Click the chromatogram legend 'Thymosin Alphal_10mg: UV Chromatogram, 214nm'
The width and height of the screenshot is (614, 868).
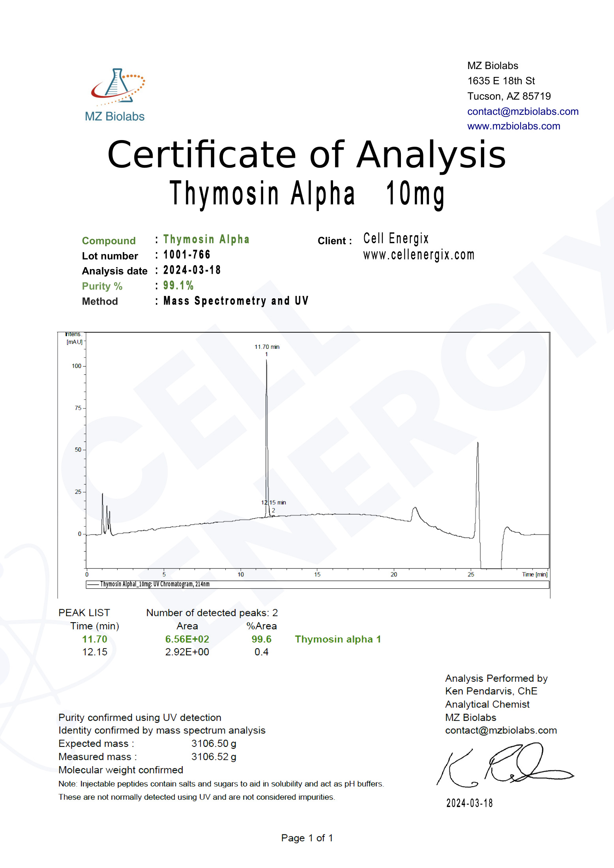pos(155,584)
